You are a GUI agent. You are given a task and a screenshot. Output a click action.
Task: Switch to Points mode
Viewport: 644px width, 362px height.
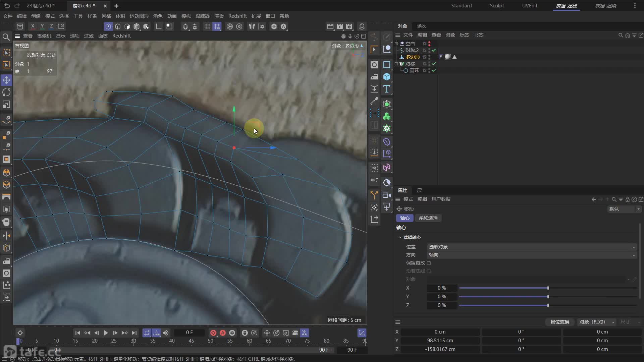[x=108, y=26]
